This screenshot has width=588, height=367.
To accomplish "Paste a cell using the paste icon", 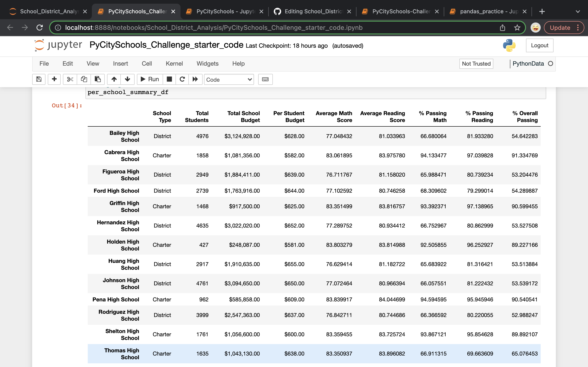I will (x=98, y=79).
